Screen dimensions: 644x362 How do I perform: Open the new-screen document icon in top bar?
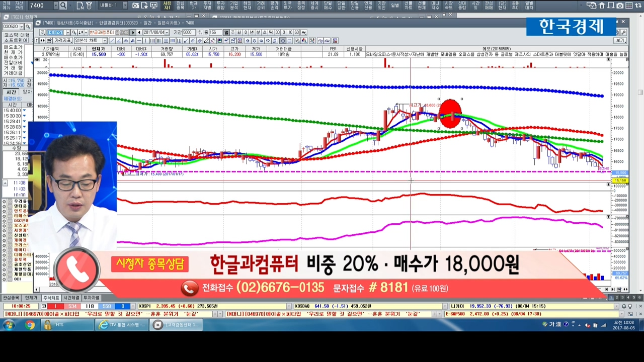click(80, 6)
